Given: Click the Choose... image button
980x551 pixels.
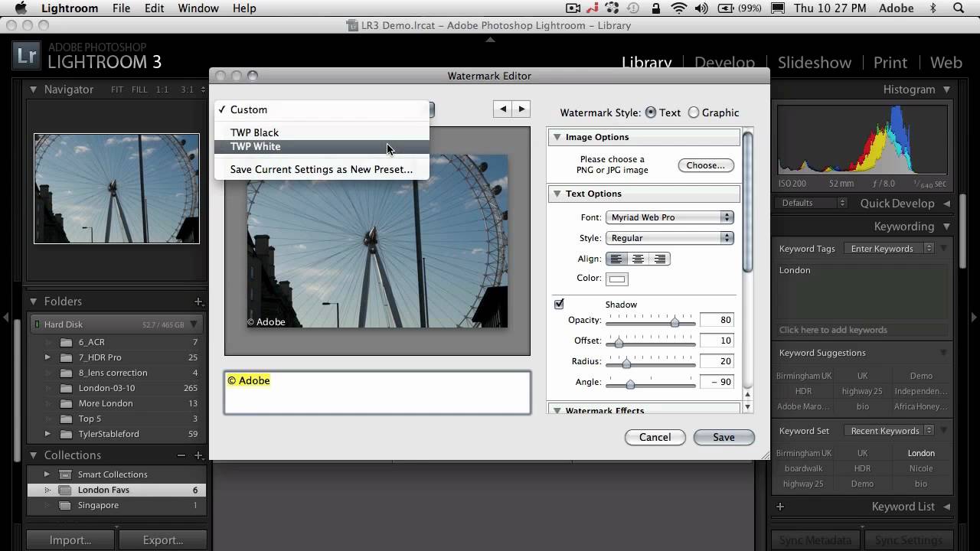Looking at the screenshot, I should [x=706, y=165].
